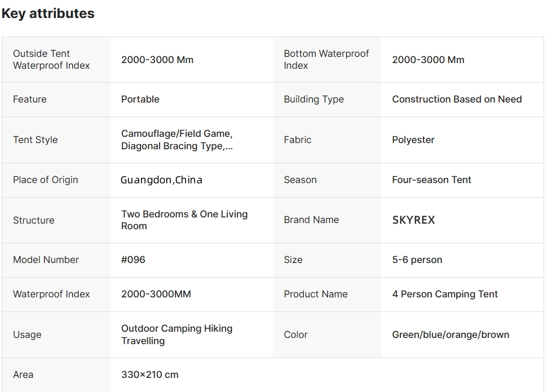Click the "Guangdon,China" origin value
Image resolution: width=552 pixels, height=392 pixels.
pyautogui.click(x=161, y=180)
